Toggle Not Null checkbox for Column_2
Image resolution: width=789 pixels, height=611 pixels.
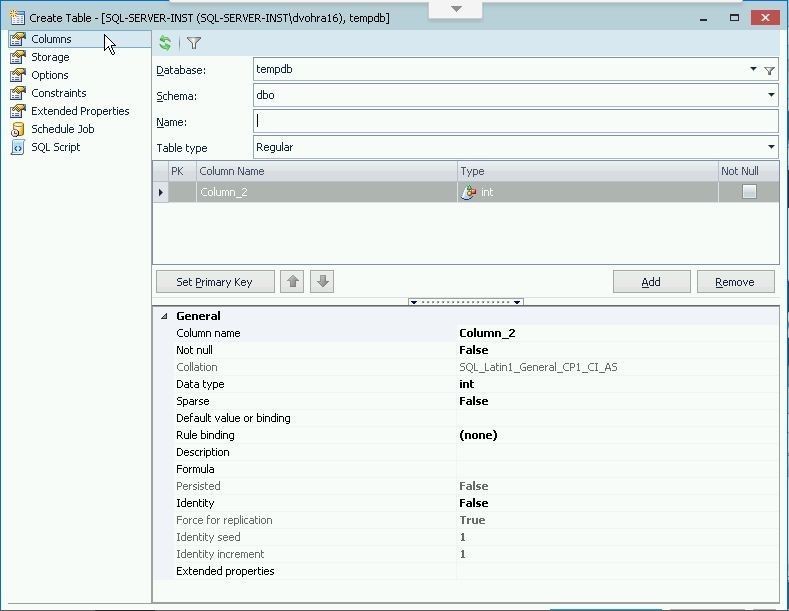point(748,192)
